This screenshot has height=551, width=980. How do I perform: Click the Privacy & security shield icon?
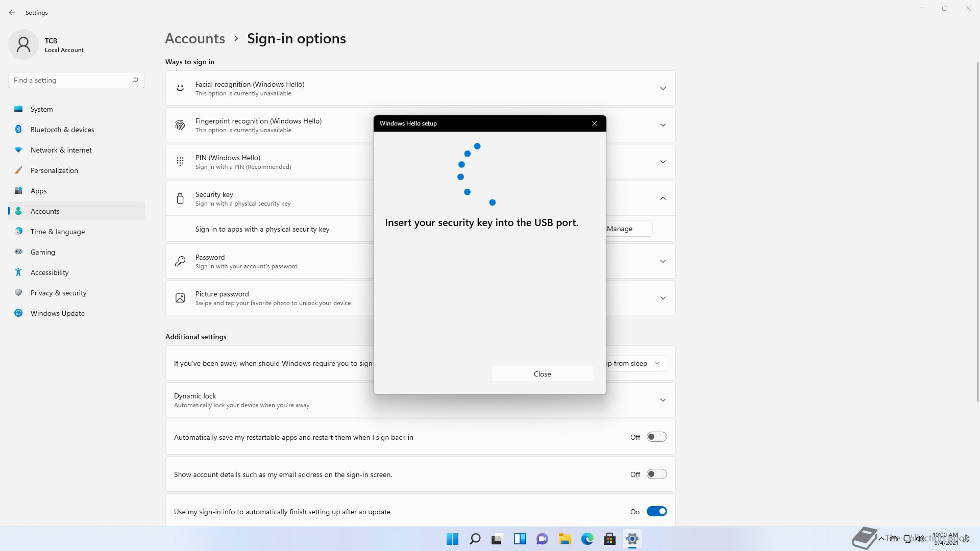[x=18, y=292]
